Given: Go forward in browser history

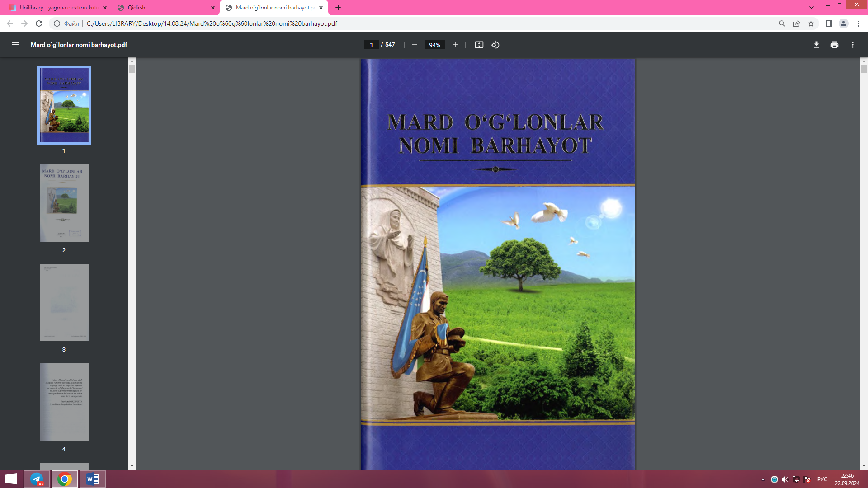Looking at the screenshot, I should [24, 23].
